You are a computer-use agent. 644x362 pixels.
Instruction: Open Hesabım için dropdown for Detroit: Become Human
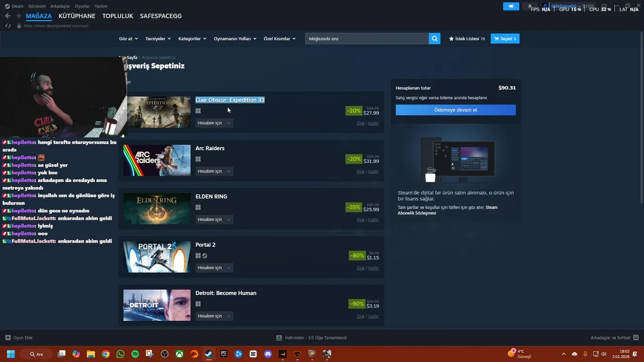214,316
